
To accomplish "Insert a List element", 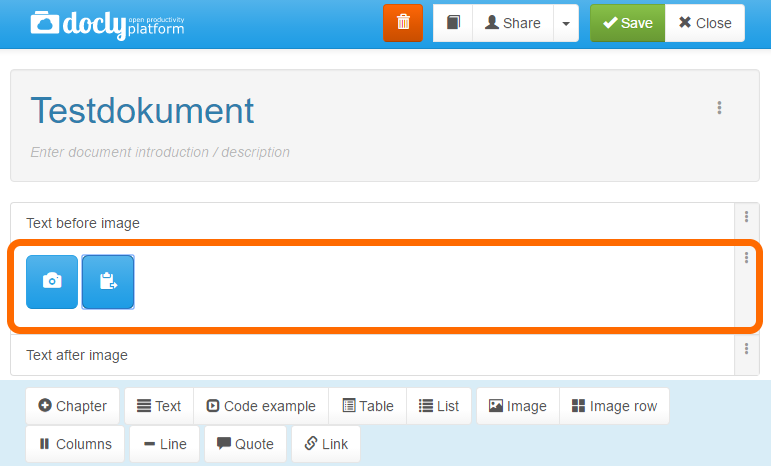I will (439, 406).
